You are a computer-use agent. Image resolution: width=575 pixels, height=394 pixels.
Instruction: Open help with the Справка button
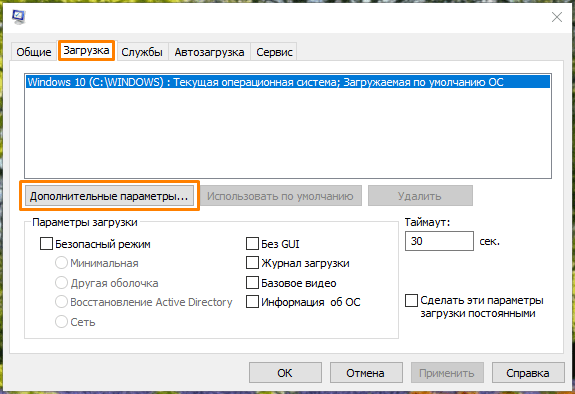pos(528,373)
